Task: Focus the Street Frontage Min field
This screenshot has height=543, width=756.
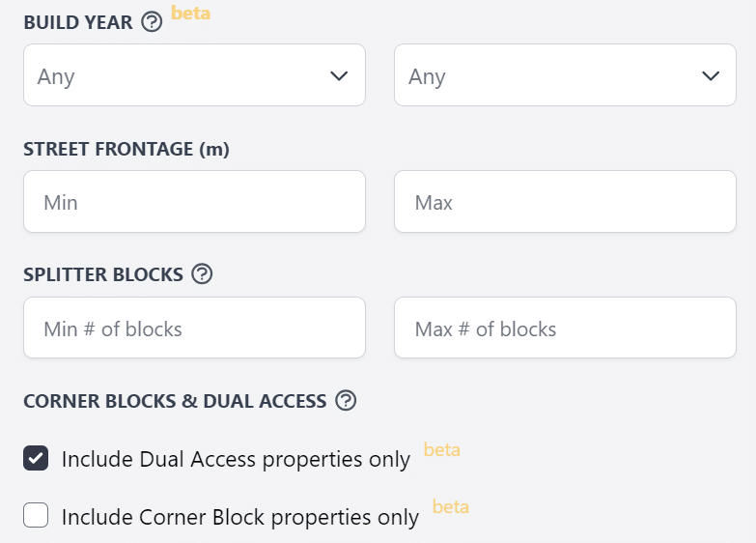Action: point(194,201)
